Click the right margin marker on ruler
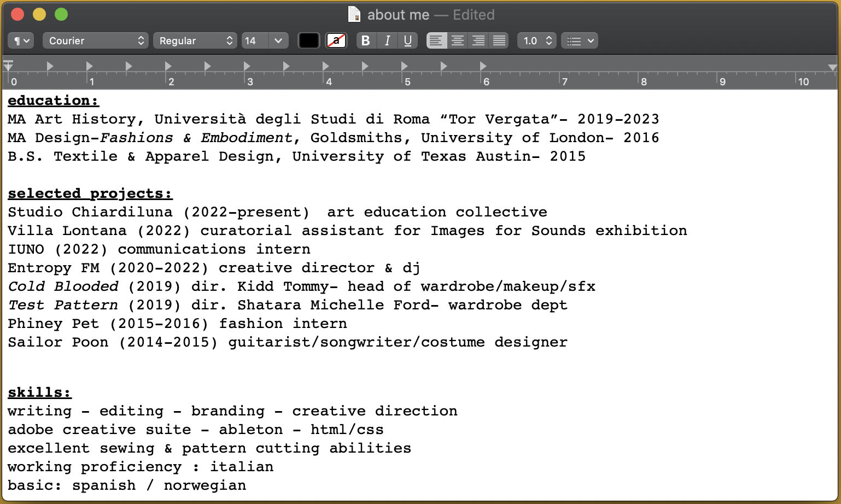This screenshot has width=841, height=504. click(832, 67)
